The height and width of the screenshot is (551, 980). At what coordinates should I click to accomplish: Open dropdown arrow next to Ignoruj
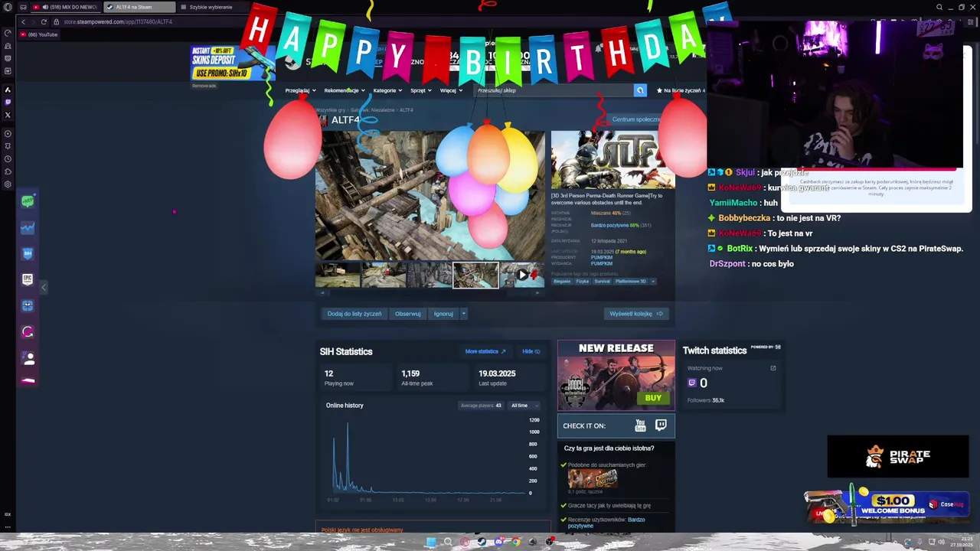tap(463, 314)
